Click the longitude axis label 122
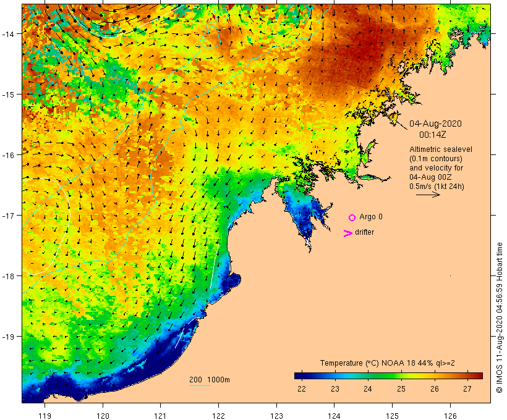507x420 pixels. tap(219, 416)
